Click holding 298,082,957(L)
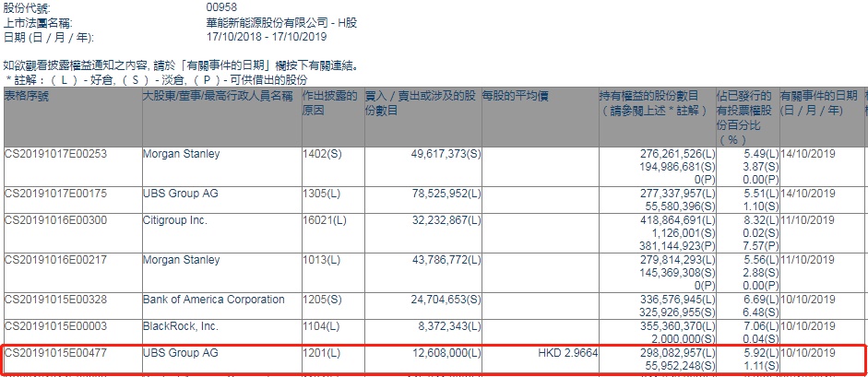The image size is (868, 377). point(678,352)
